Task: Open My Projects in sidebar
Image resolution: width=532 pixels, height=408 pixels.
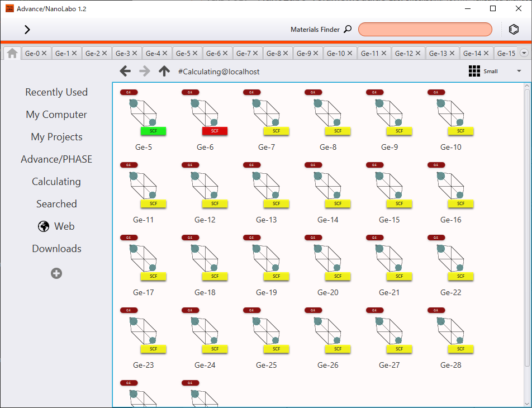Action: [x=56, y=137]
